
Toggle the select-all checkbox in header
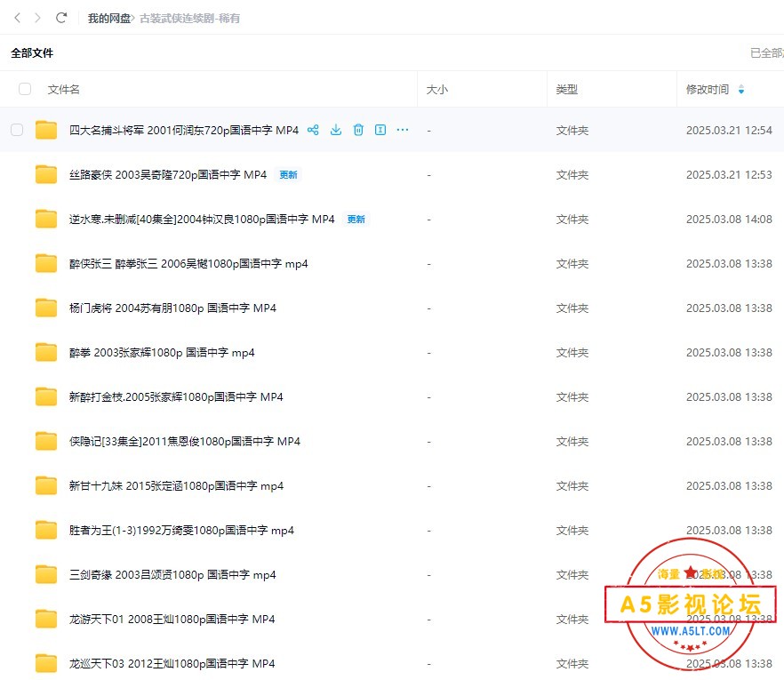25,89
